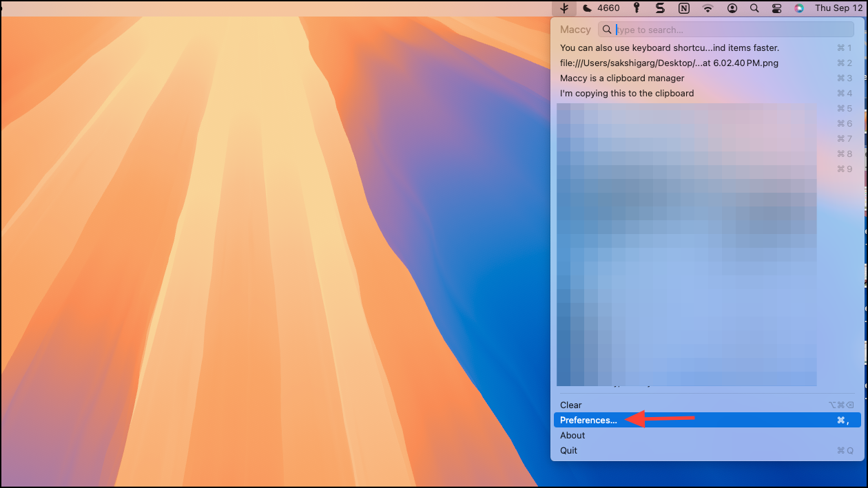Open the Wi-Fi status menu

pos(707,8)
